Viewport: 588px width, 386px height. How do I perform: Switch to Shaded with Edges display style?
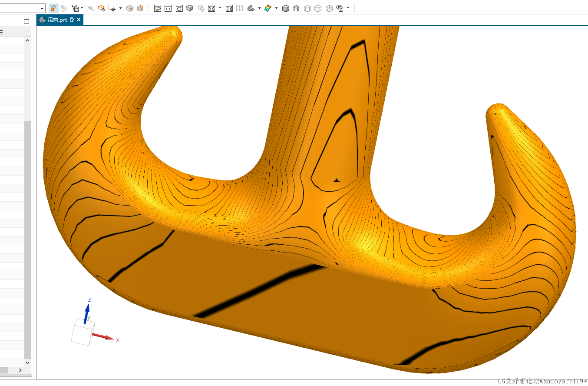click(285, 8)
